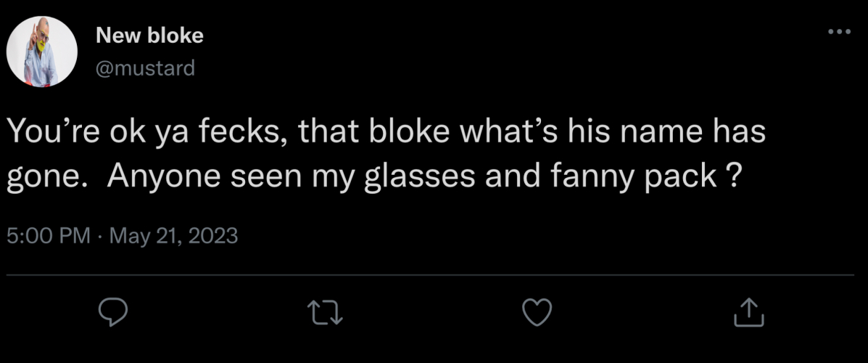Visit the @mustard handle link
868x363 pixels.
(145, 68)
